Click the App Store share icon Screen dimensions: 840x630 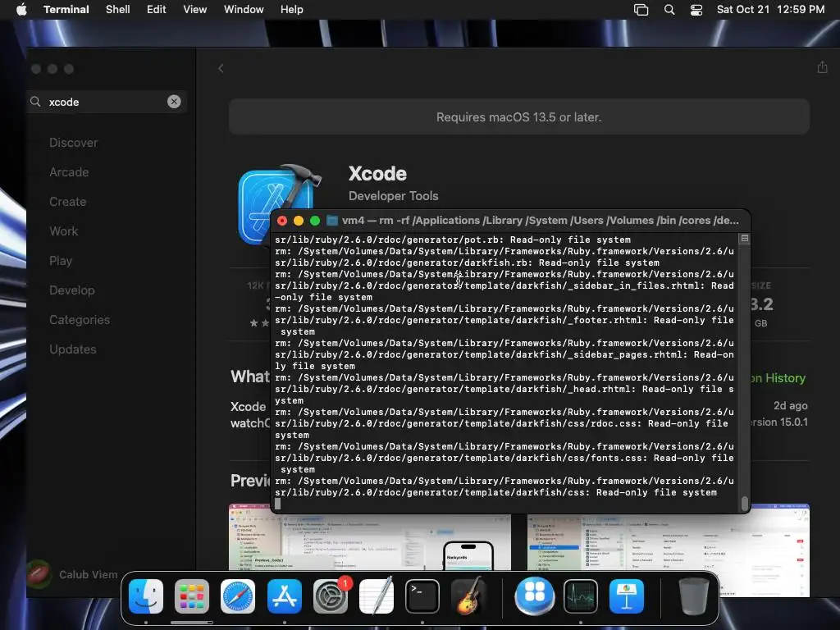(822, 67)
